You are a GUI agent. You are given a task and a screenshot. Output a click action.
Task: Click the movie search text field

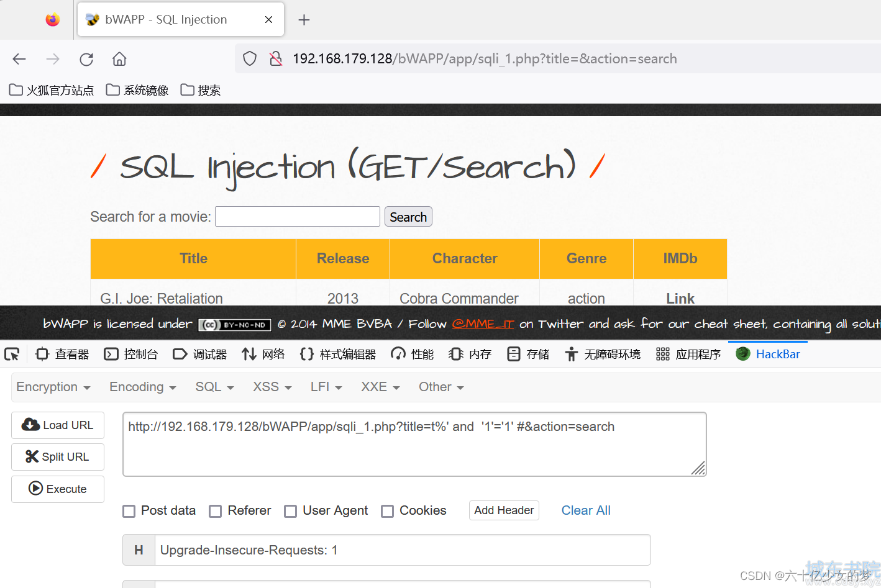[x=298, y=217]
